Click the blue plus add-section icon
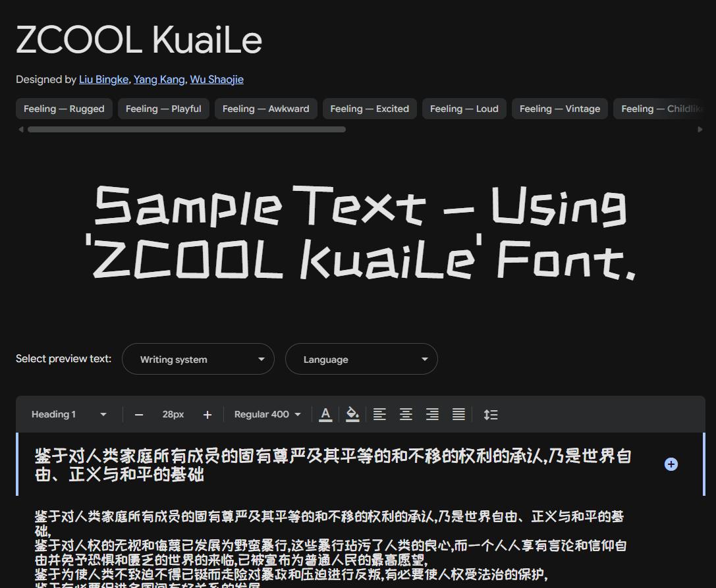The image size is (716, 588). click(x=671, y=464)
